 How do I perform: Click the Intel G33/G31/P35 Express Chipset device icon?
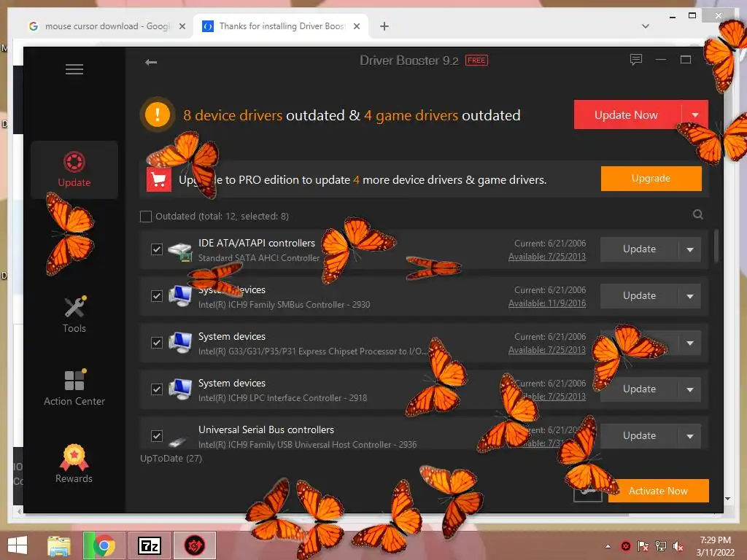180,343
